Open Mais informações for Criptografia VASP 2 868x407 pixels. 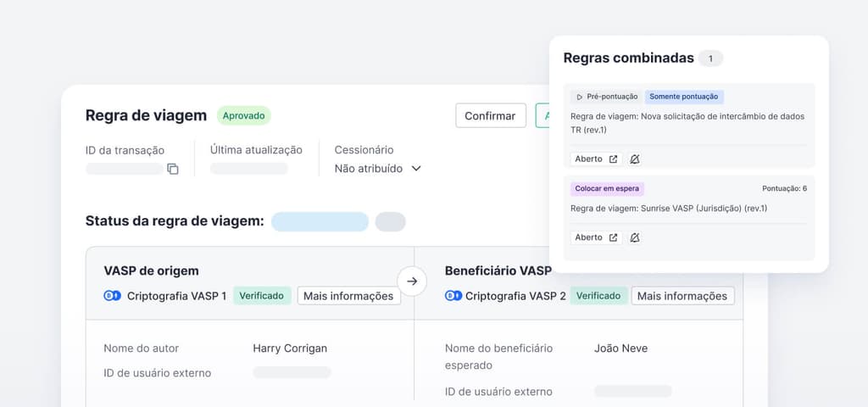[x=682, y=296]
